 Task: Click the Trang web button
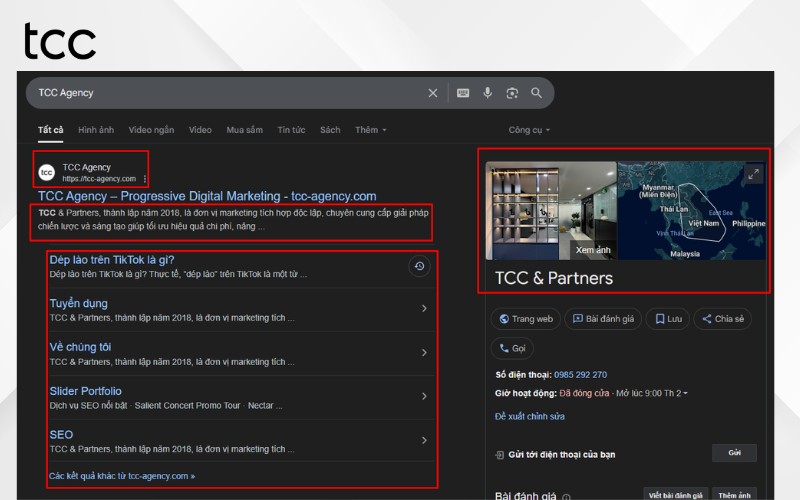point(526,319)
